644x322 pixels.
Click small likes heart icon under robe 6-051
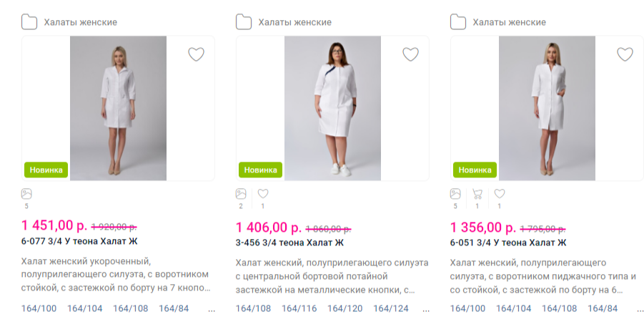coord(500,194)
